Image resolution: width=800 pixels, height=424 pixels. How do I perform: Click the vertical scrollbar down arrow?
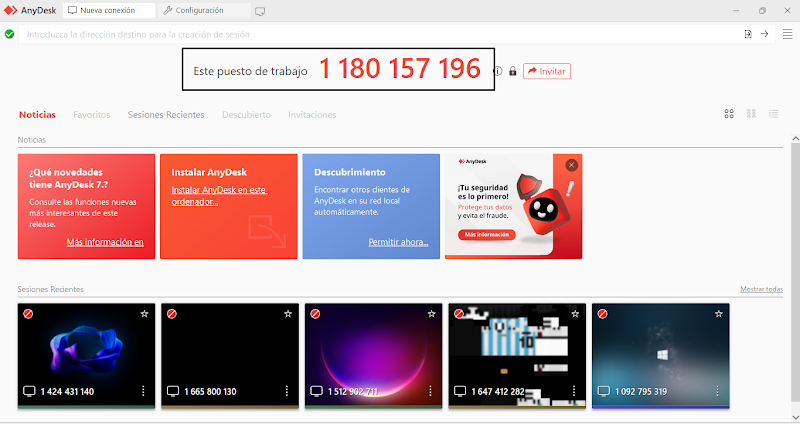point(795,417)
